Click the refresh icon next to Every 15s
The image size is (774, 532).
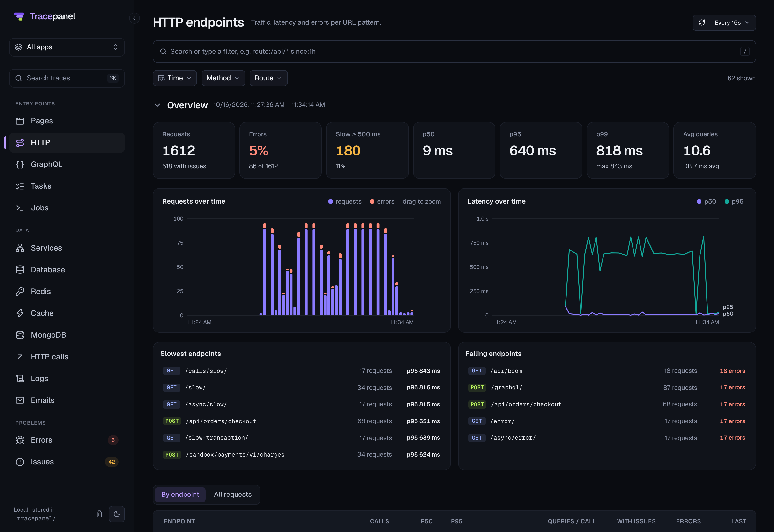pos(701,23)
